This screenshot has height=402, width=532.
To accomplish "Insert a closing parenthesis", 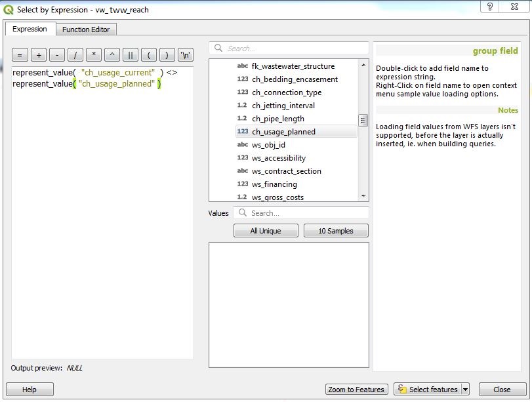I will [167, 55].
